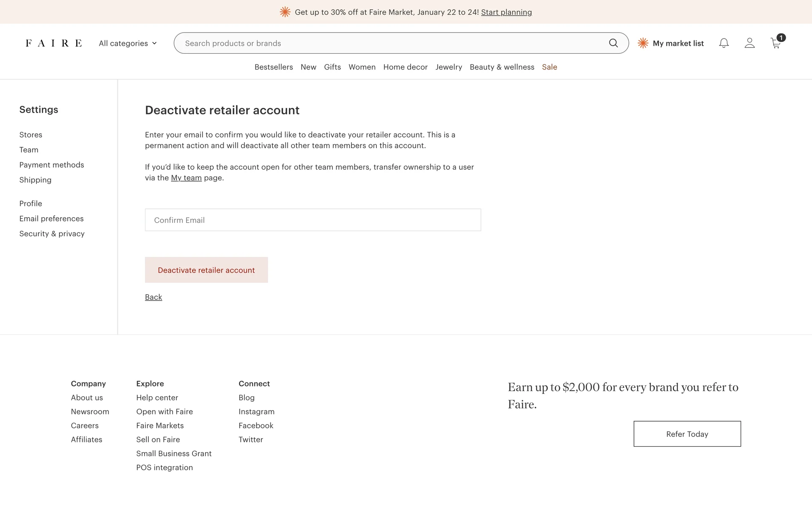
Task: Click the search magnifier icon
Action: coord(613,43)
